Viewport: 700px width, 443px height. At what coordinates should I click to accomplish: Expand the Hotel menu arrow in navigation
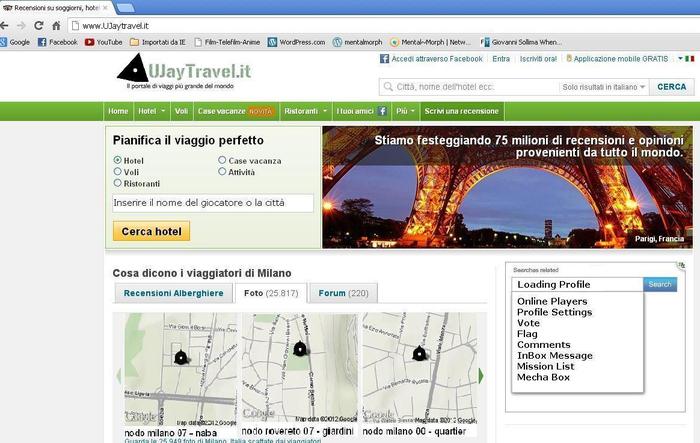pyautogui.click(x=163, y=111)
